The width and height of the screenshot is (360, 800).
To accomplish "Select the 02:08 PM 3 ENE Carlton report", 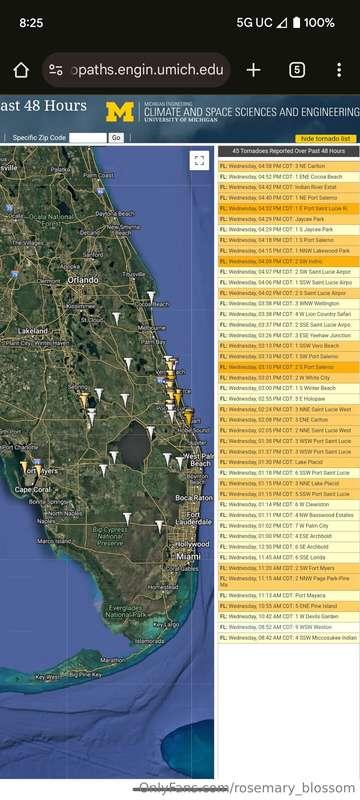I will pos(289,420).
